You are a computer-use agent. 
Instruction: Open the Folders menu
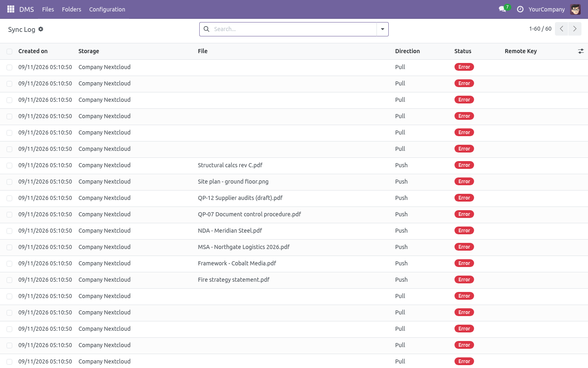[x=71, y=9]
